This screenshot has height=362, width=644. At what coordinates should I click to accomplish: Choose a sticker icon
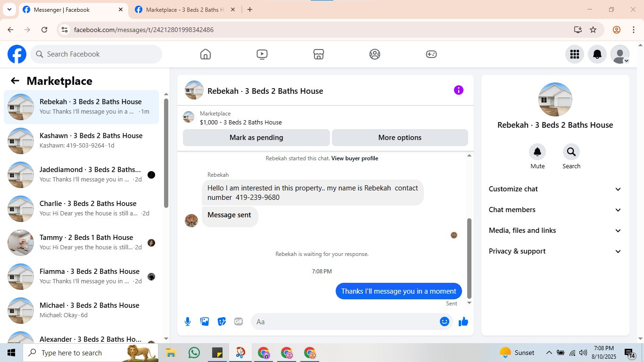point(222,321)
